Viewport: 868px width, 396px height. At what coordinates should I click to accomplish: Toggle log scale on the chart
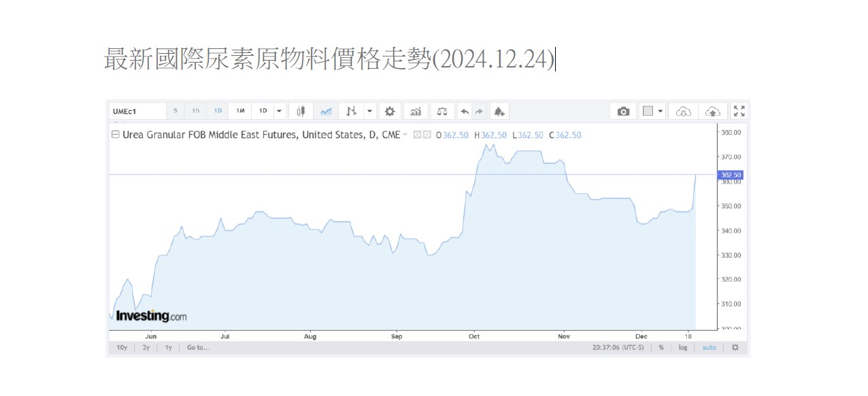[x=682, y=348]
